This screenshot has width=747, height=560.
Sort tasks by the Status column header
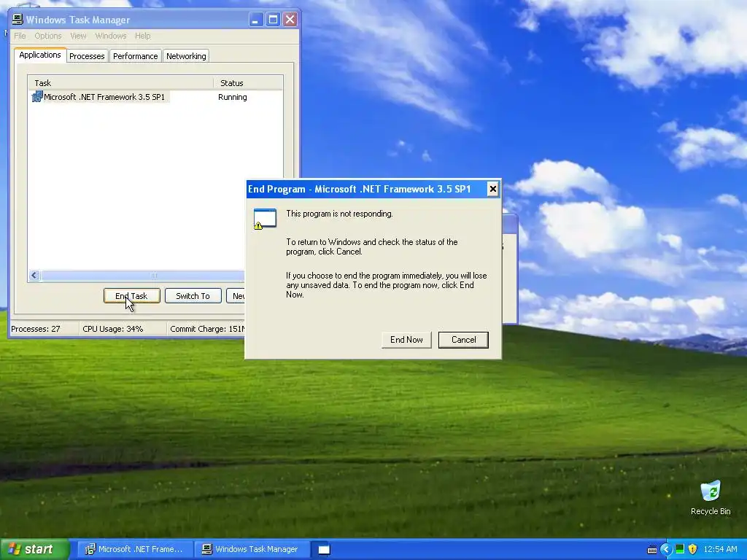(x=248, y=83)
